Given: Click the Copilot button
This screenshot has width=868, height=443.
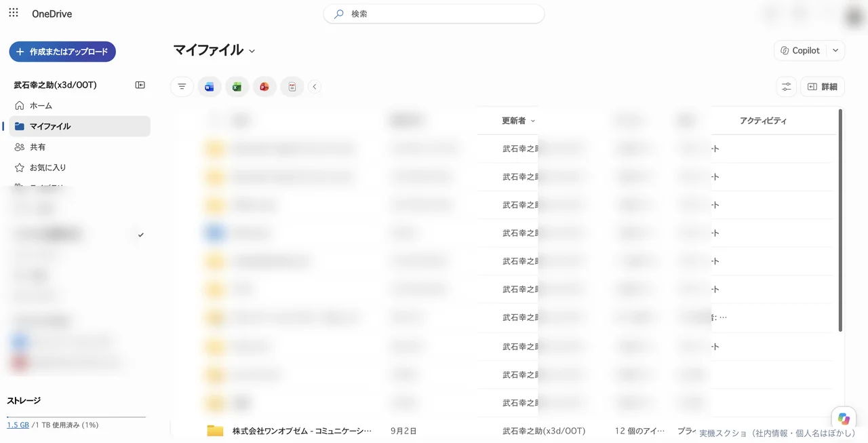Looking at the screenshot, I should coord(801,51).
